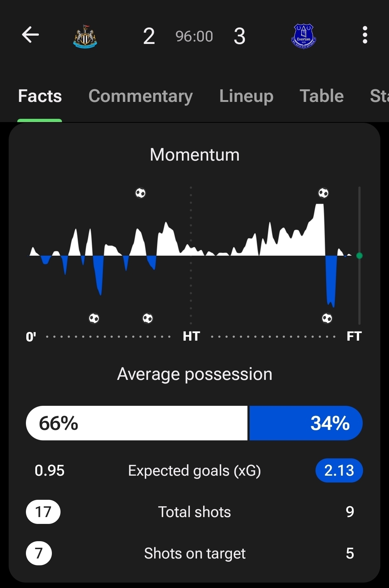Tap the 7 shots on target badge
The height and width of the screenshot is (588, 389).
pos(39,553)
